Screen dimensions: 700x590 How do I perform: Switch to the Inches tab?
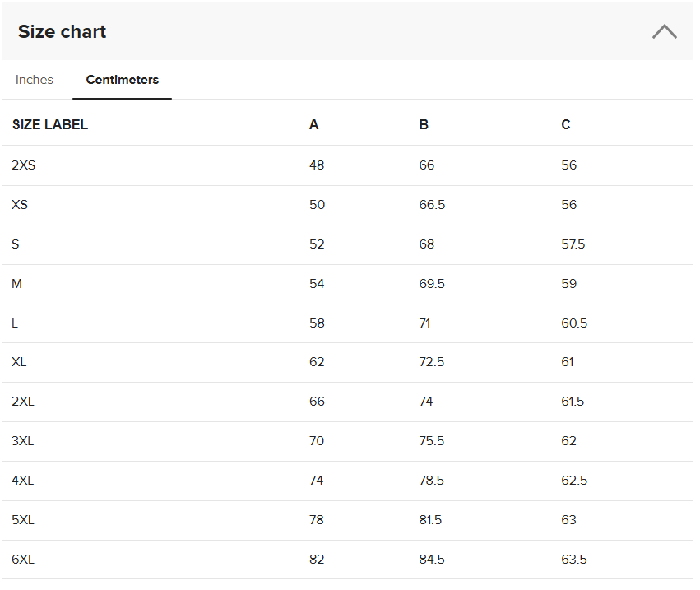35,80
